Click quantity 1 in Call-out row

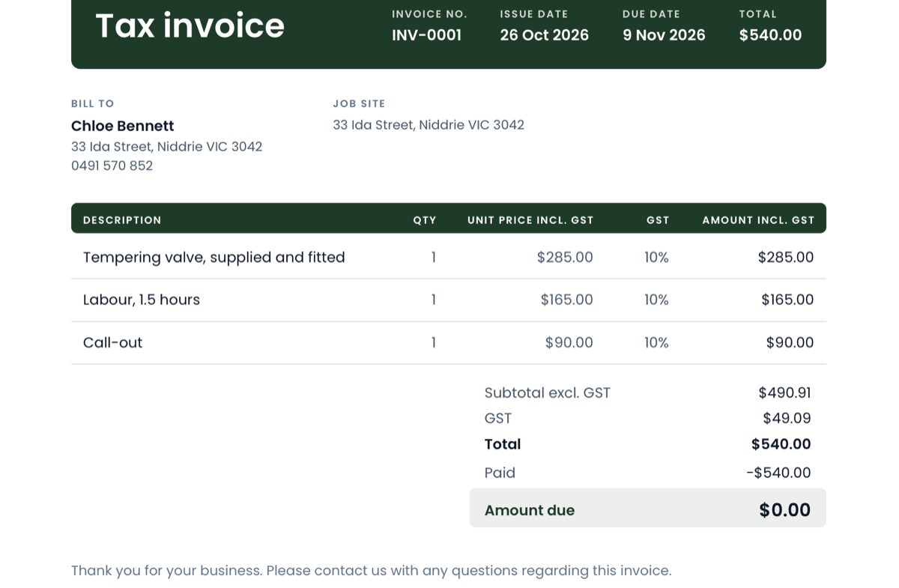pyautogui.click(x=433, y=343)
